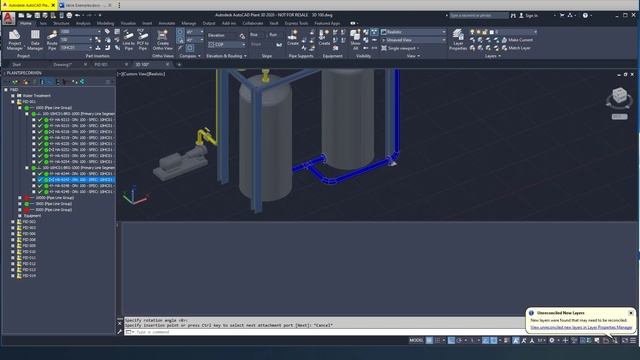The width and height of the screenshot is (640, 360).
Task: Select the 1000 (Pipe Line Group) row
Action: [53, 108]
